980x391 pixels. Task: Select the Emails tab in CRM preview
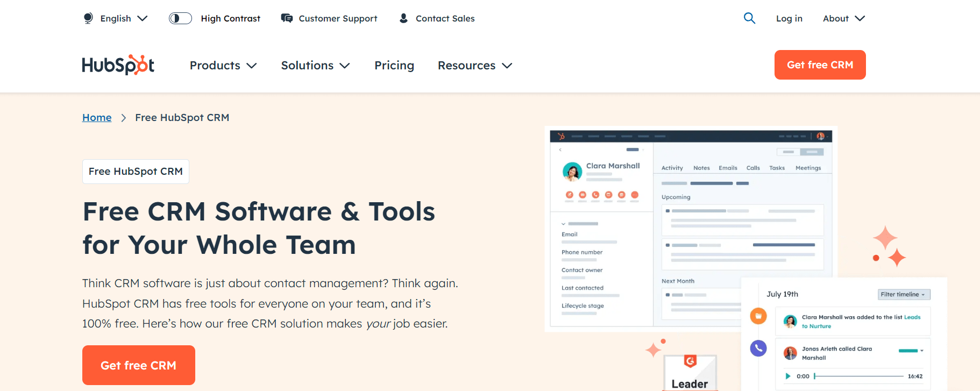[x=728, y=168]
